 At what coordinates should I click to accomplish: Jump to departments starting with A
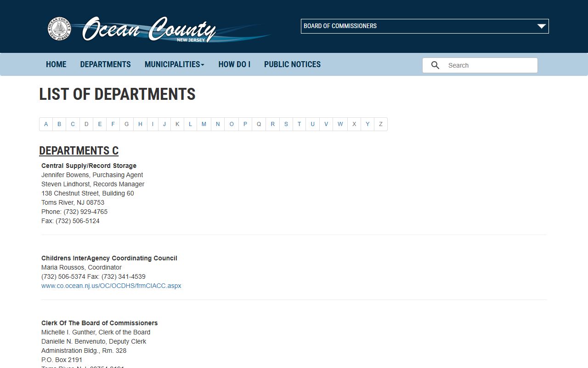(46, 124)
